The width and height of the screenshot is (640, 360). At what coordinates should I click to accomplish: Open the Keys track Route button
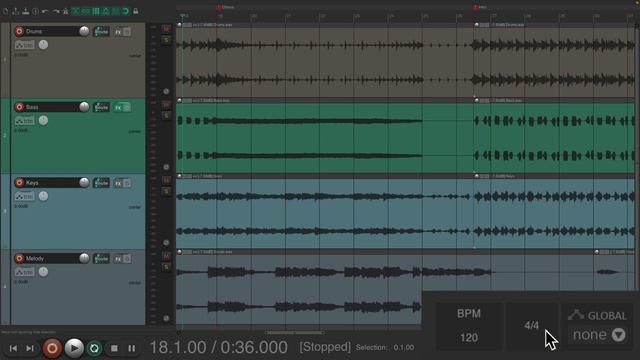point(101,183)
